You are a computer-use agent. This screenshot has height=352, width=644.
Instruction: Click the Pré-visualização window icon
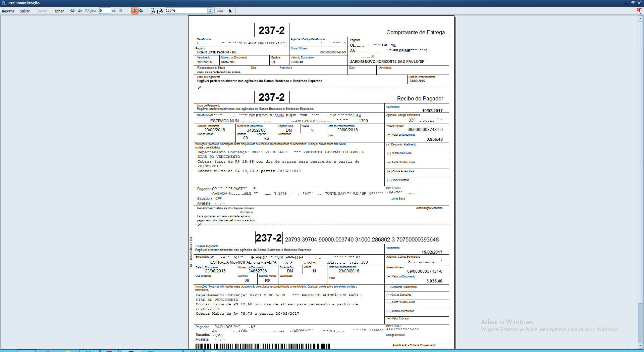click(x=4, y=3)
